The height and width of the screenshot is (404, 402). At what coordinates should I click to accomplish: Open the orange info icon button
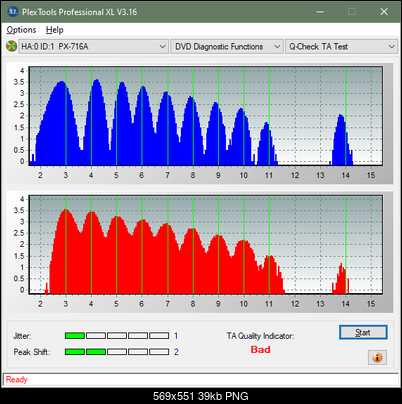tap(377, 357)
